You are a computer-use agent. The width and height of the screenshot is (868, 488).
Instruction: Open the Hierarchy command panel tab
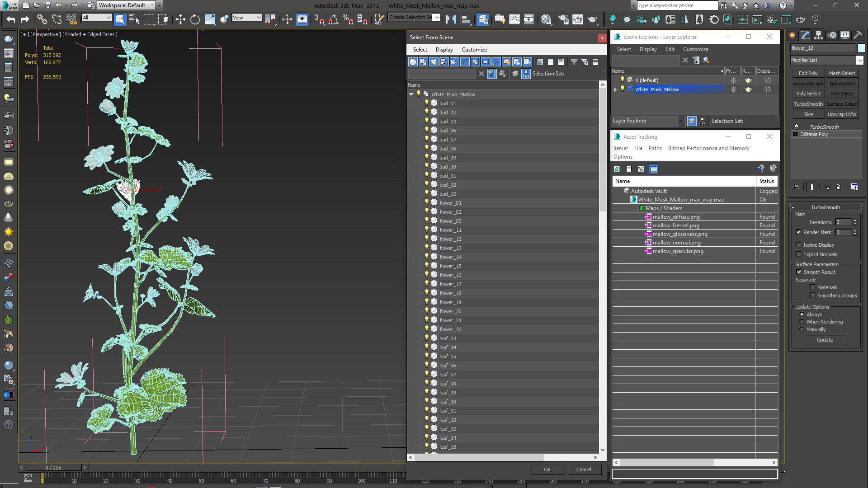pyautogui.click(x=818, y=35)
